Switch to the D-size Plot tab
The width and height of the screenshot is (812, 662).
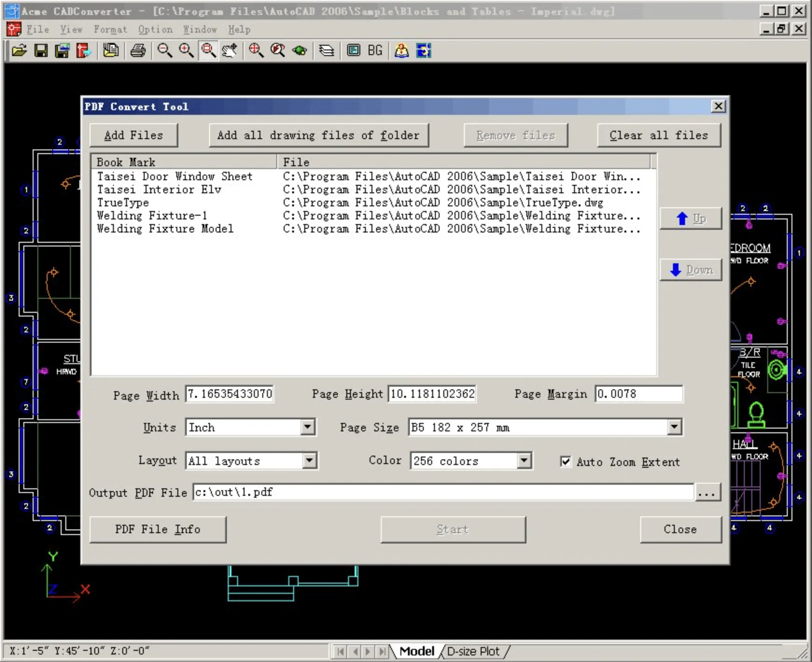coord(473,651)
